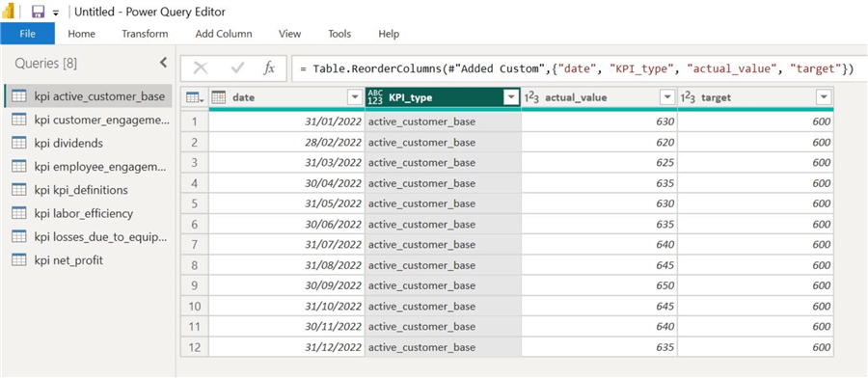Click actual_value cell 650 in row 9

pos(599,285)
